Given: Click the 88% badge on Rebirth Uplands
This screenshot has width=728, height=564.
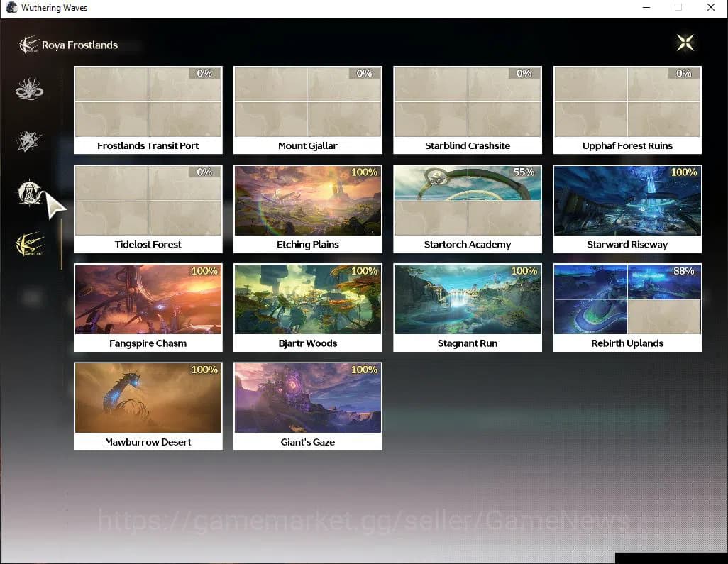Looking at the screenshot, I should (683, 270).
